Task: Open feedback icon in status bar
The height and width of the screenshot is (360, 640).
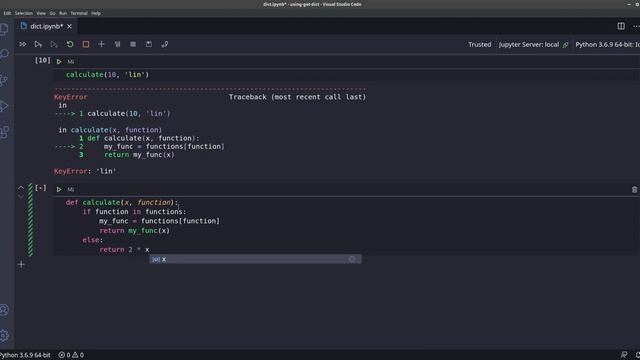Action: 624,355
